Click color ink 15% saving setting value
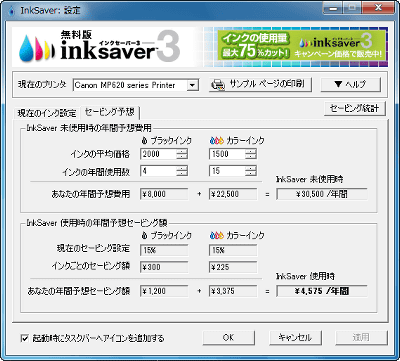The image size is (400, 361). (x=233, y=250)
